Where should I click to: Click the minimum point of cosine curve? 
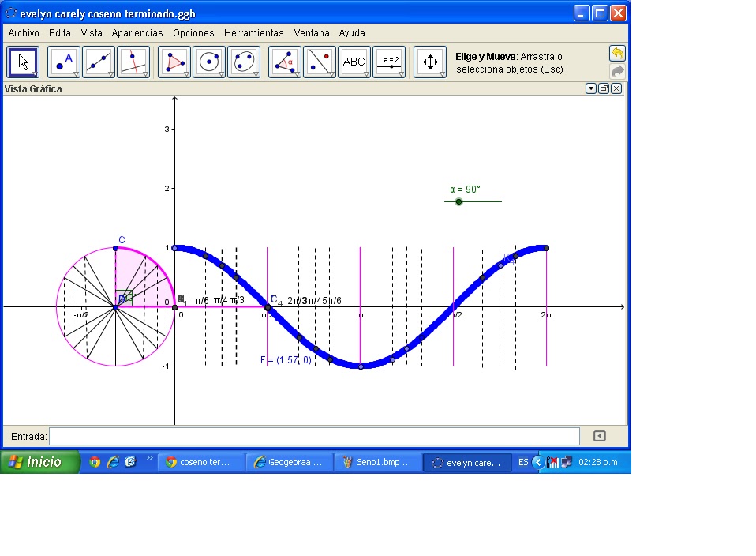tap(361, 366)
